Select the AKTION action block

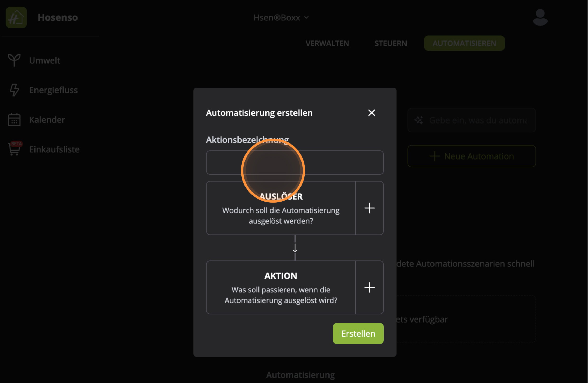point(281,288)
